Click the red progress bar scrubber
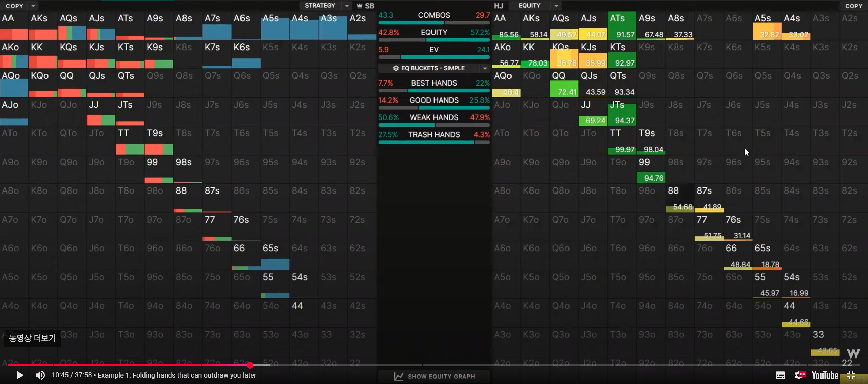The height and width of the screenshot is (384, 868). coord(250,365)
